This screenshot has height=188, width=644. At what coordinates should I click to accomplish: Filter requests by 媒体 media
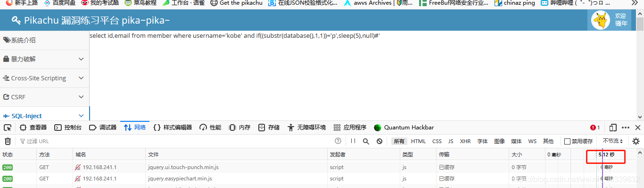pos(516,141)
